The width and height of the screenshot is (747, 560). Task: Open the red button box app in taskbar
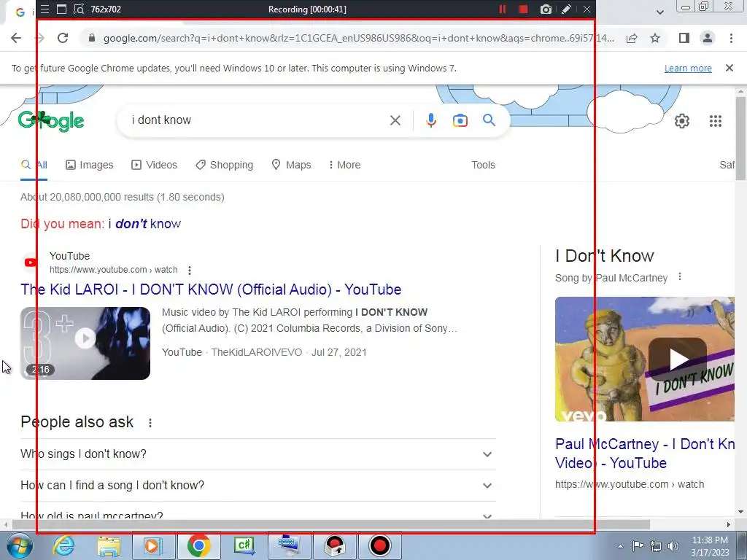pos(334,545)
